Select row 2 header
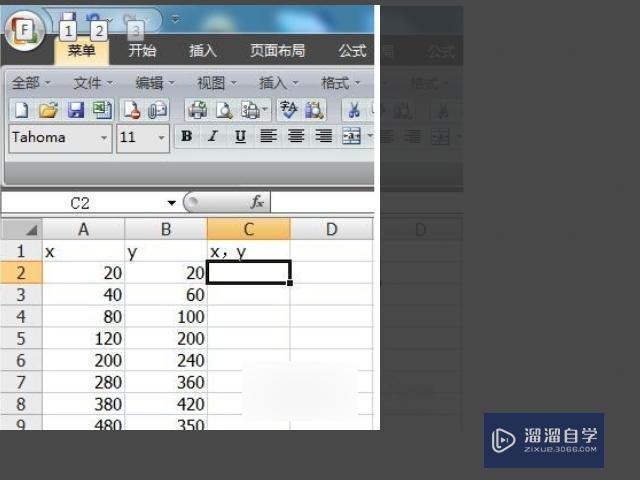The height and width of the screenshot is (480, 640). 21,273
